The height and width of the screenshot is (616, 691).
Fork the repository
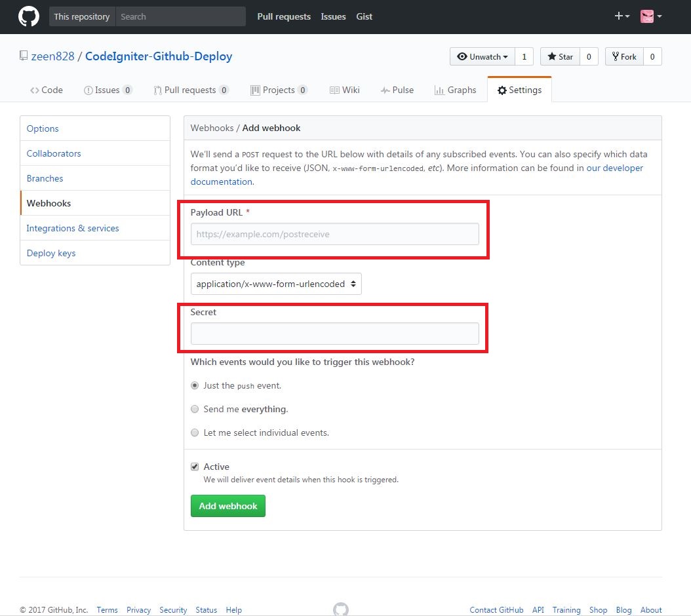coord(624,56)
